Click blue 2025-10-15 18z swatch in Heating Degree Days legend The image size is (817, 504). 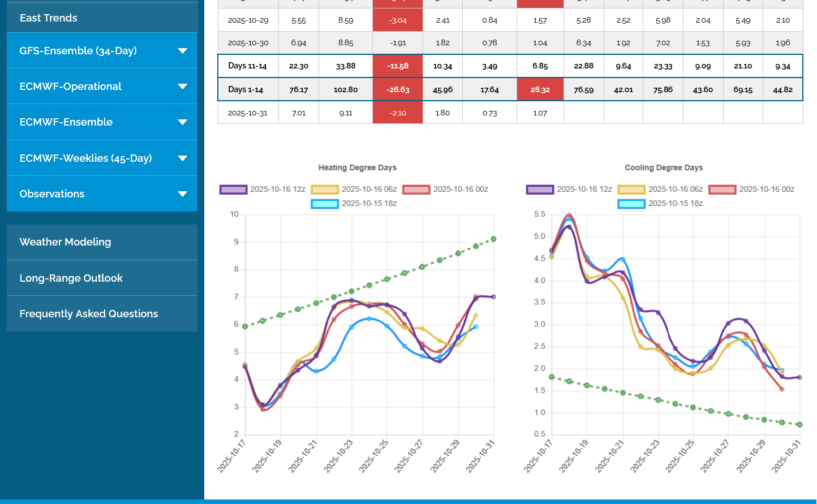click(x=325, y=204)
